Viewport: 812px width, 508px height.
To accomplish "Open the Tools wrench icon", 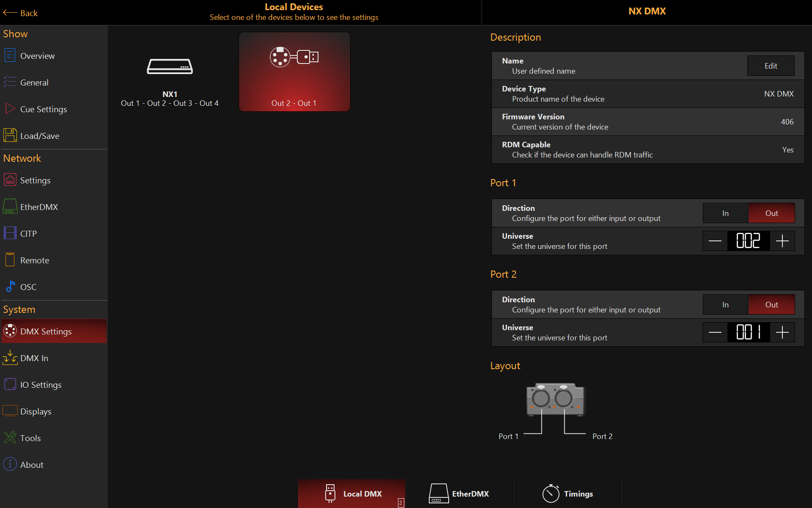I will tap(10, 438).
